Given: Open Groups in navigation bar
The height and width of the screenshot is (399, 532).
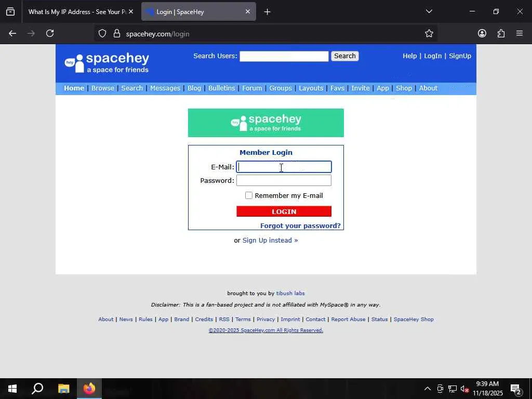Looking at the screenshot, I should [x=281, y=88].
